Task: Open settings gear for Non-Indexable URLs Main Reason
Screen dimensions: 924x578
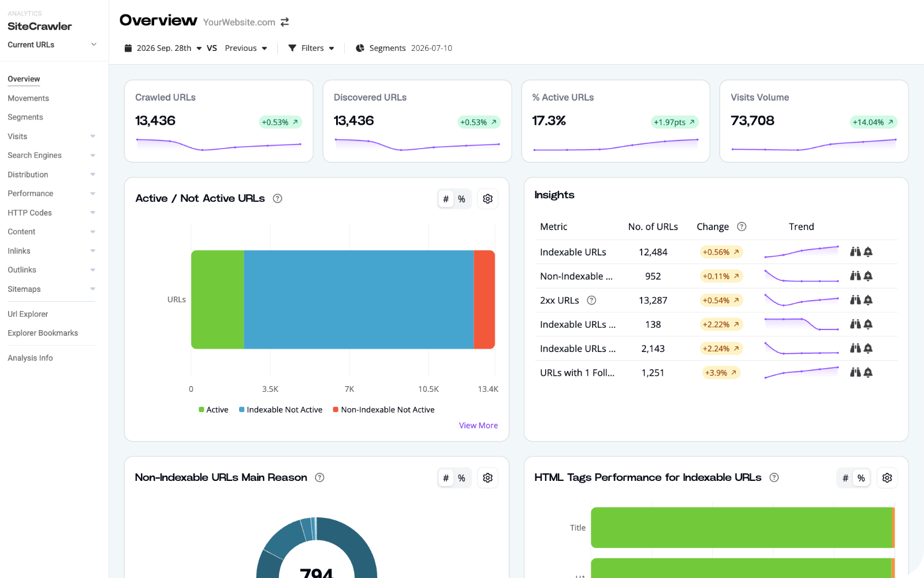Action: [x=488, y=478]
